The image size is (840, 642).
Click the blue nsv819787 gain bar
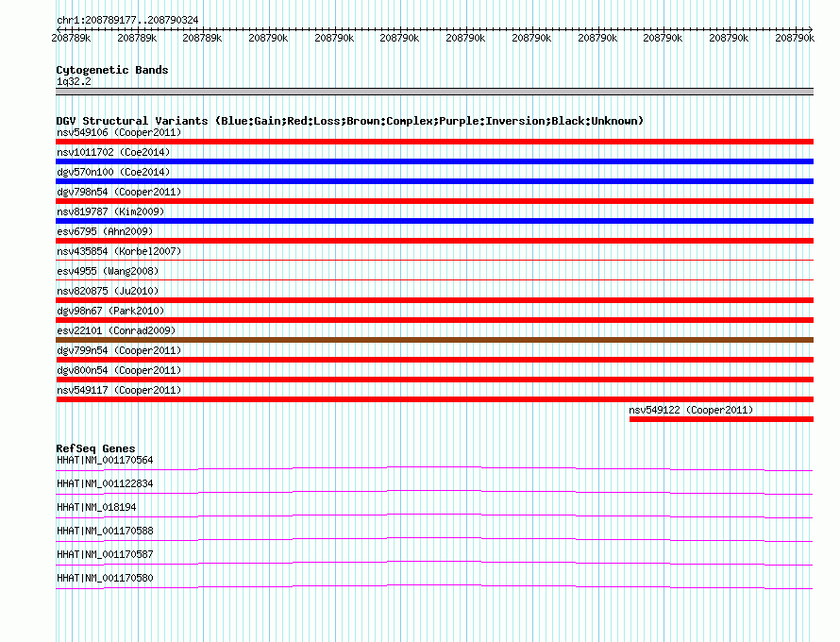click(x=434, y=221)
